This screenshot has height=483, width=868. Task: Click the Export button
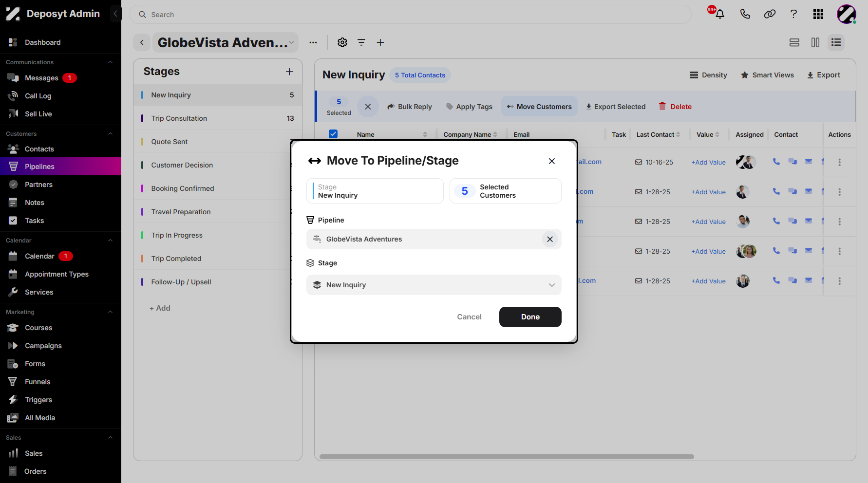click(824, 75)
